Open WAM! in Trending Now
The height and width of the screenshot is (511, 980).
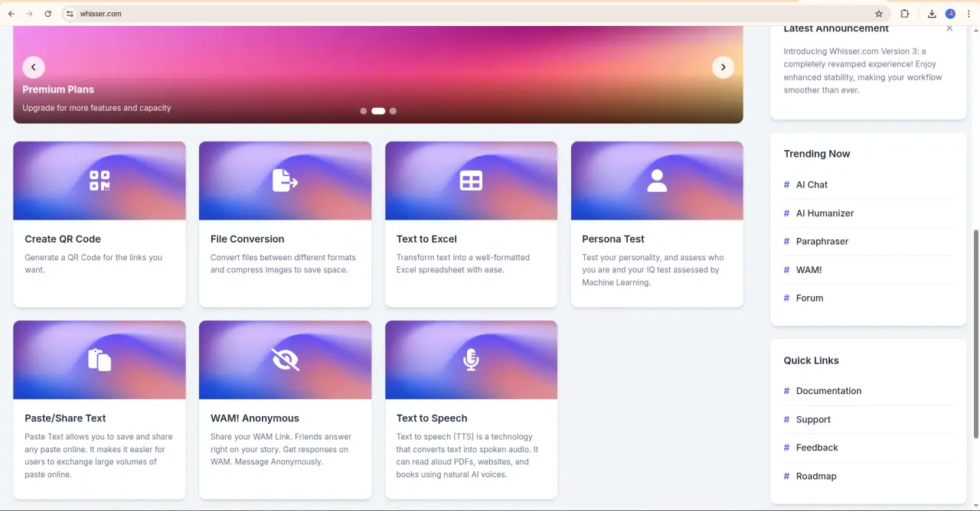(808, 269)
